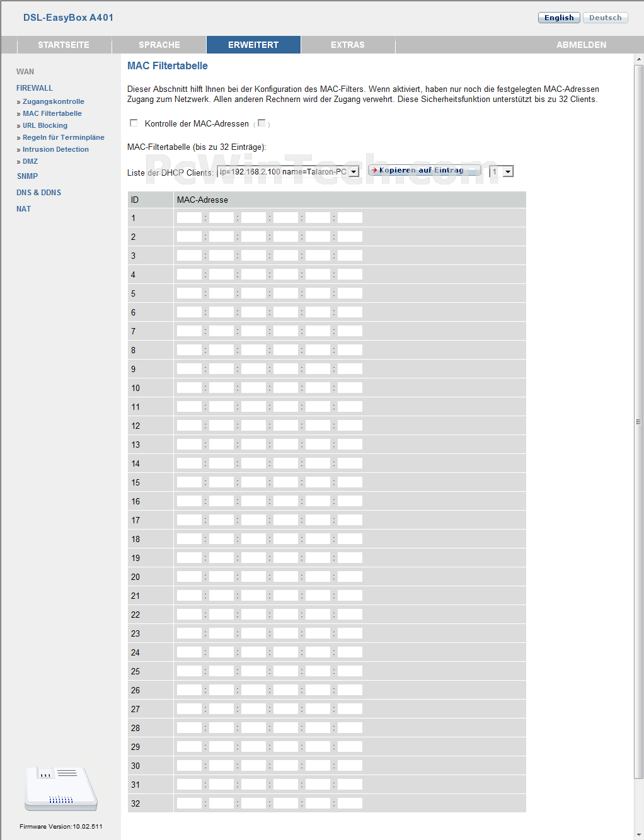Go to URL Blocking

tap(45, 125)
